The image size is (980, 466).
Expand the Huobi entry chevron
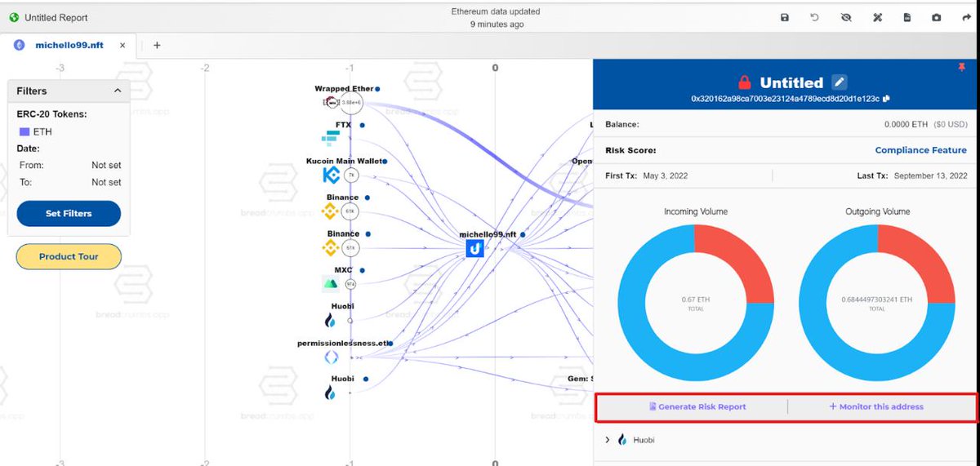click(x=607, y=440)
